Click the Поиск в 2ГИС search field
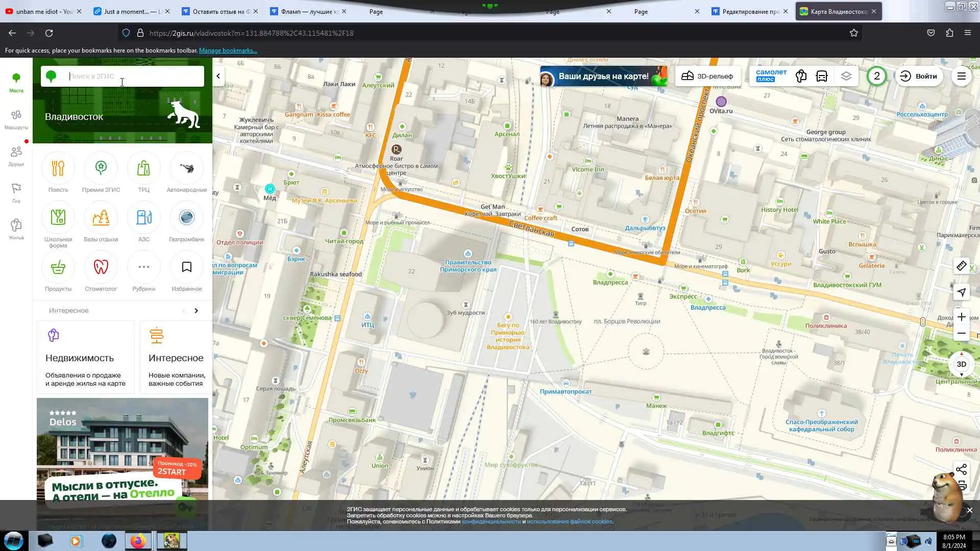The width and height of the screenshot is (980, 551). click(133, 76)
